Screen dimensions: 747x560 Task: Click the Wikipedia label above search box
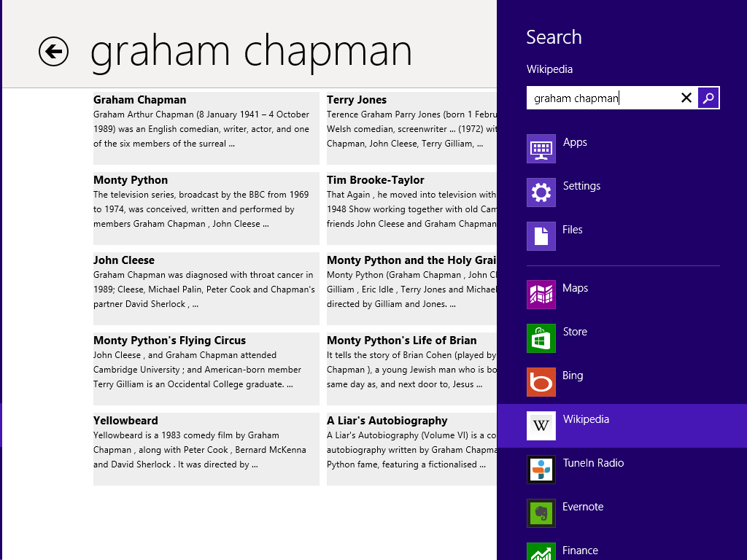click(549, 69)
